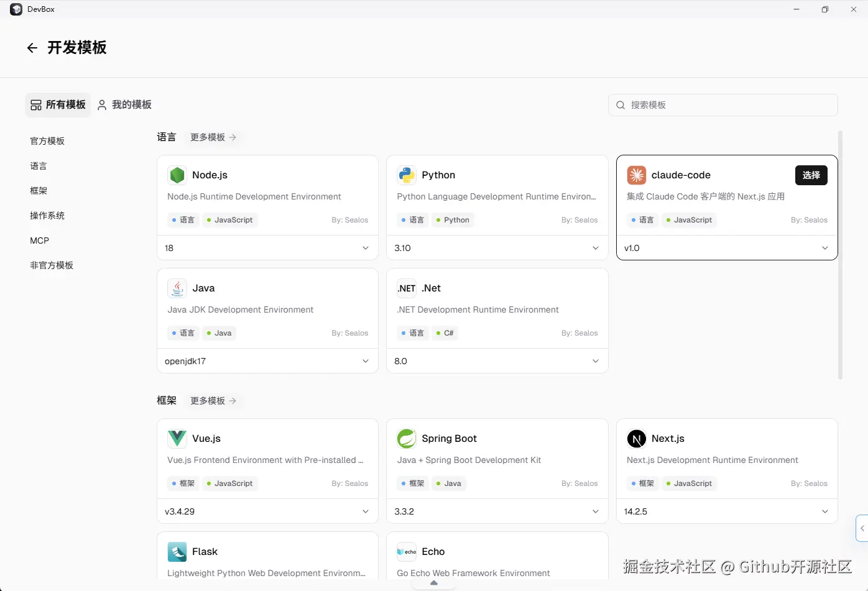Select the .Net template title
The height and width of the screenshot is (591, 868).
[x=431, y=288]
